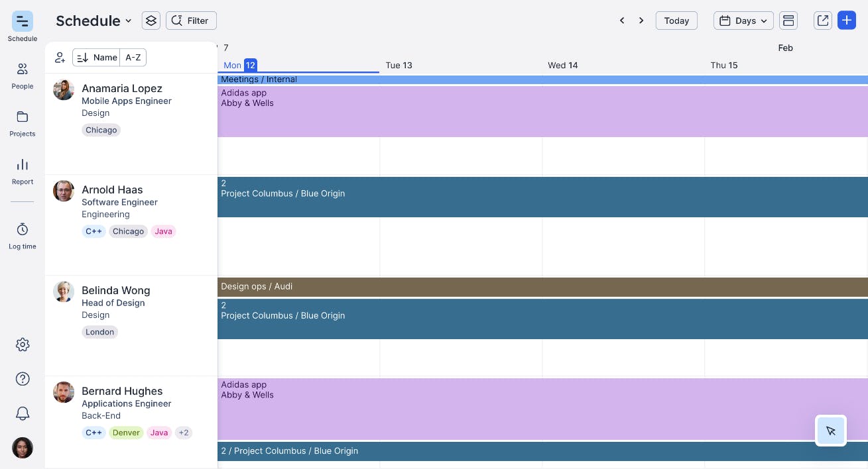Toggle the Name sort option
Viewport: 868px width, 469px height.
97,58
